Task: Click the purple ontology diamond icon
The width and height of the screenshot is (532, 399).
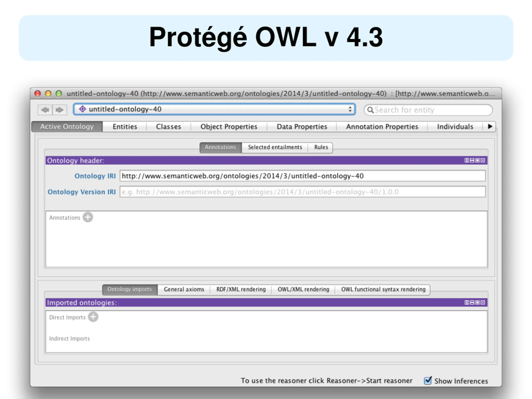Action: point(83,109)
